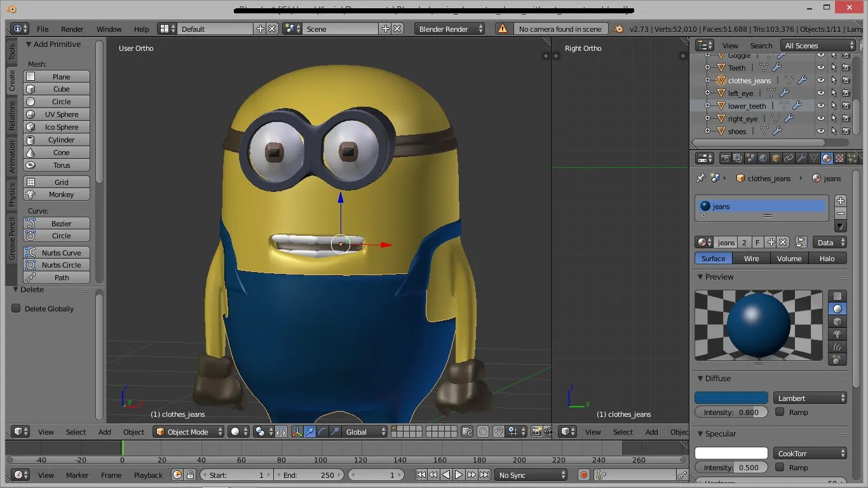
Task: Toggle the 3D manipulator axis icon
Action: tap(297, 432)
